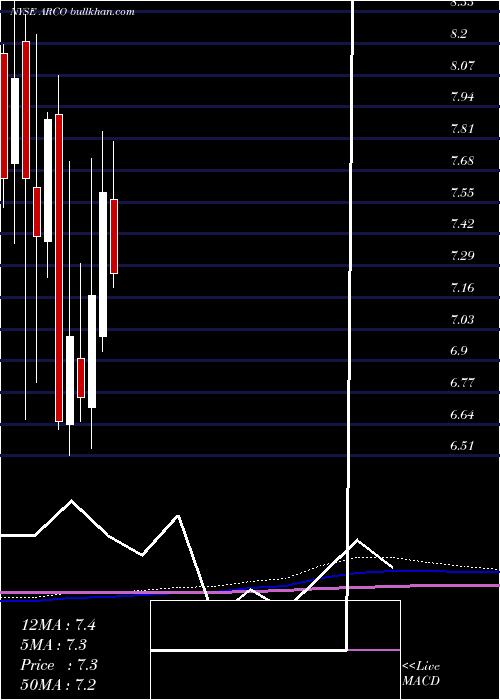Select the Price : 7.3 readout
Image resolution: width=500 pixels, height=700 pixels.
[x=59, y=665]
